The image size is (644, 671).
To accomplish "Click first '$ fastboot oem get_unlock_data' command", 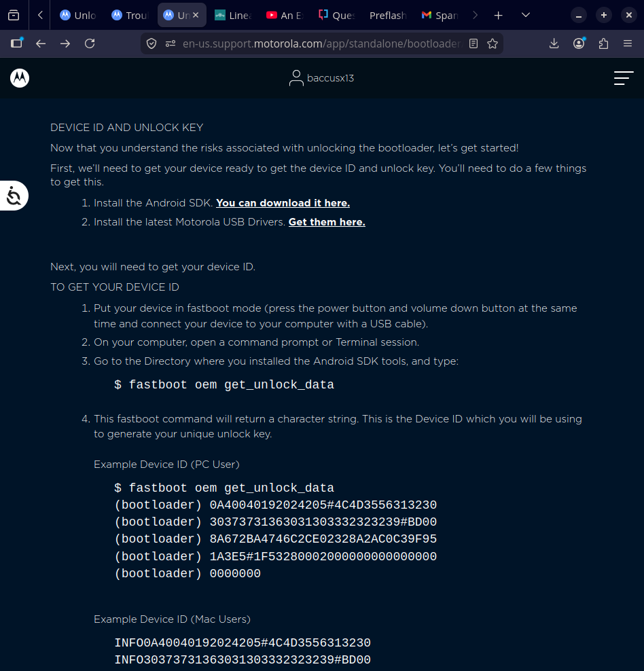I will pos(224,384).
